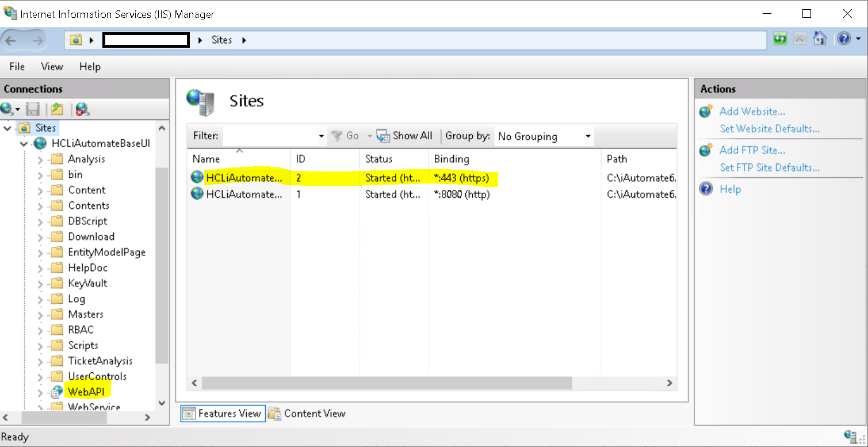
Task: Click Set FTP Site Defaults link
Action: pos(769,167)
